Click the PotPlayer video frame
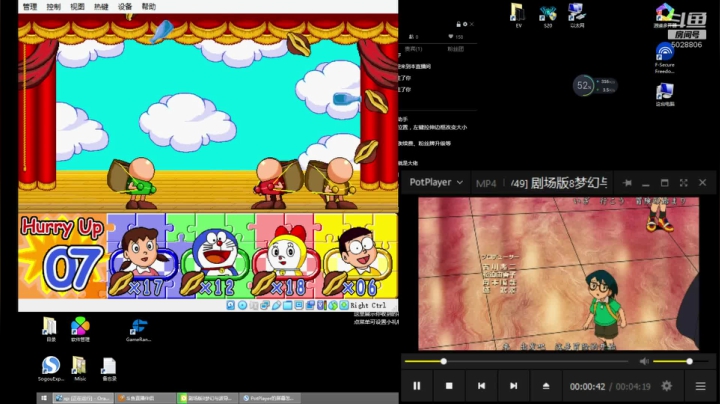This screenshot has height=404, width=720. pyautogui.click(x=558, y=274)
